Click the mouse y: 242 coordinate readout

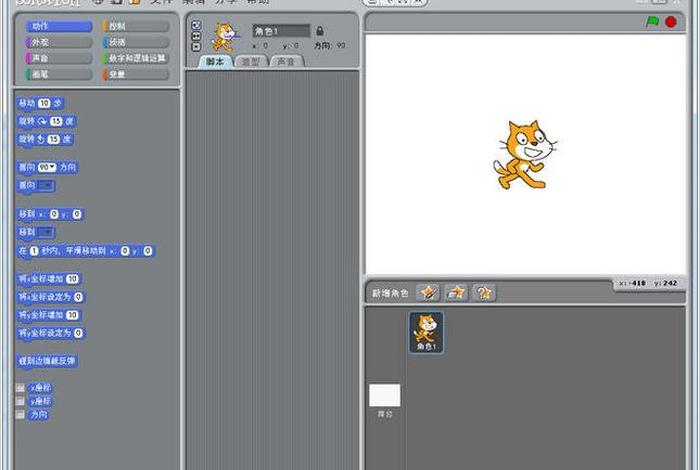coord(666,283)
